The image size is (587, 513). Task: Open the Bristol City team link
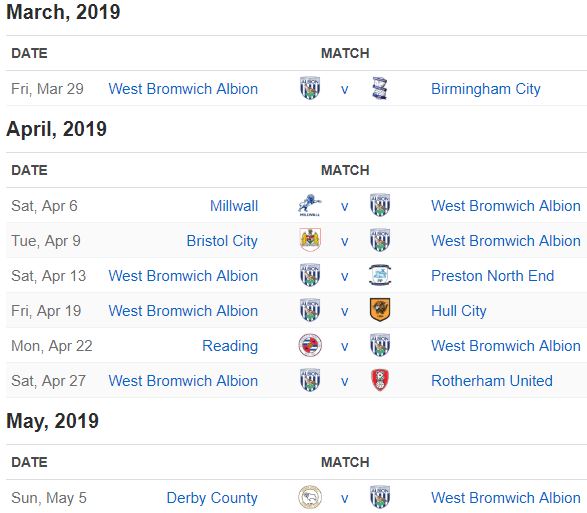pyautogui.click(x=222, y=241)
